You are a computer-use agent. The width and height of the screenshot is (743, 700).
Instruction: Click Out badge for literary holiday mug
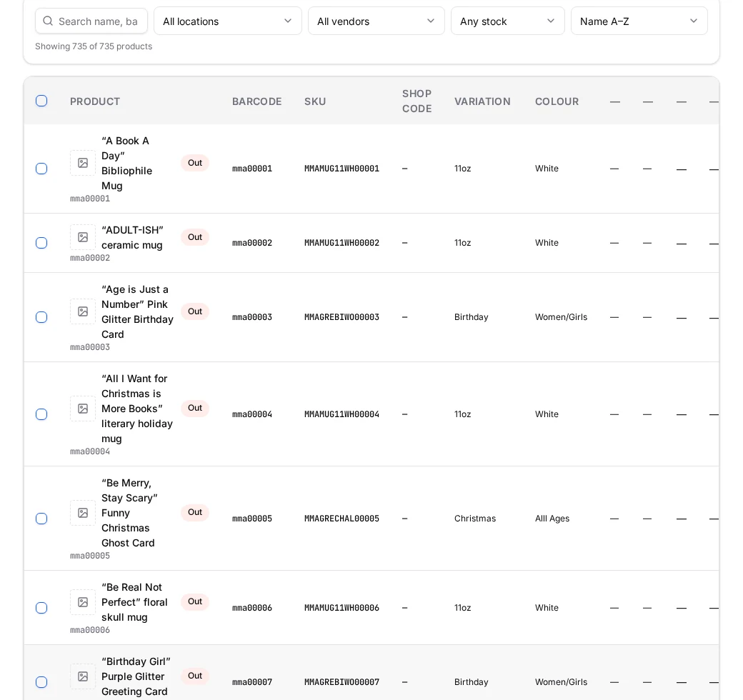195,409
